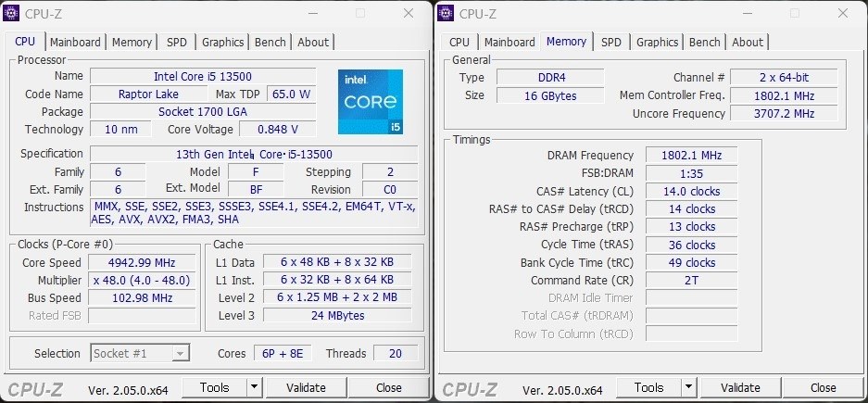This screenshot has height=403, width=868.
Task: Click the instructions list field
Action: coord(254,213)
